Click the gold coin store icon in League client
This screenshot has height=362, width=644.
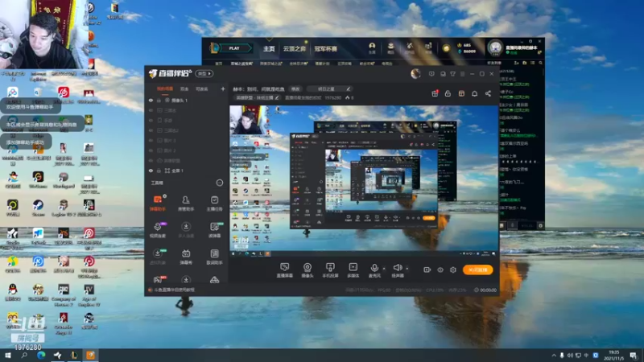pyautogui.click(x=446, y=48)
